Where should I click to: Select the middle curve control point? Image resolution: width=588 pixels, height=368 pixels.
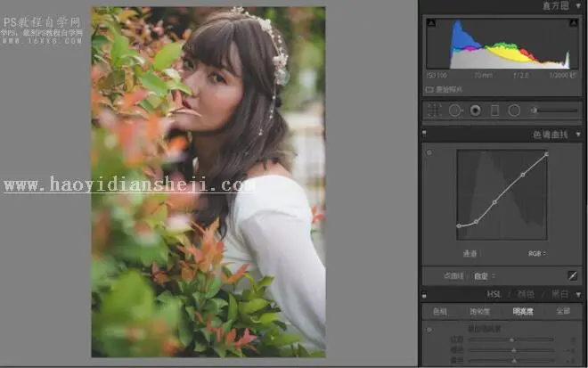click(494, 202)
